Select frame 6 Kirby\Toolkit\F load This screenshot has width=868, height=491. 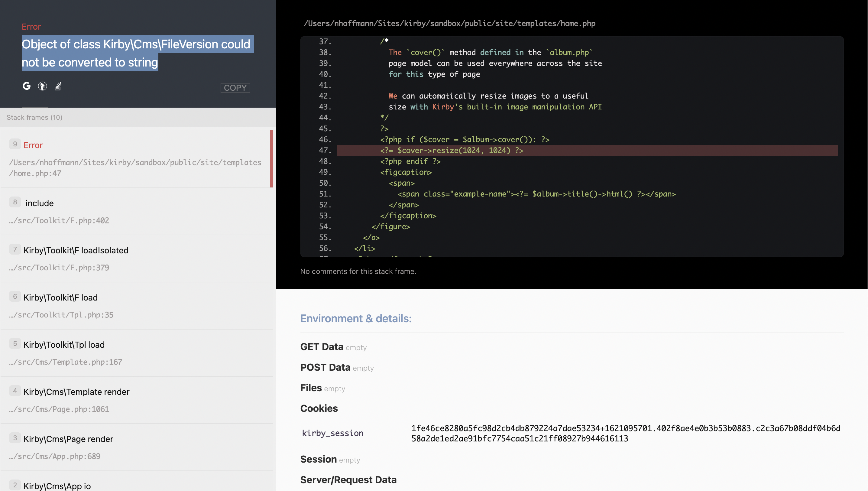(135, 306)
